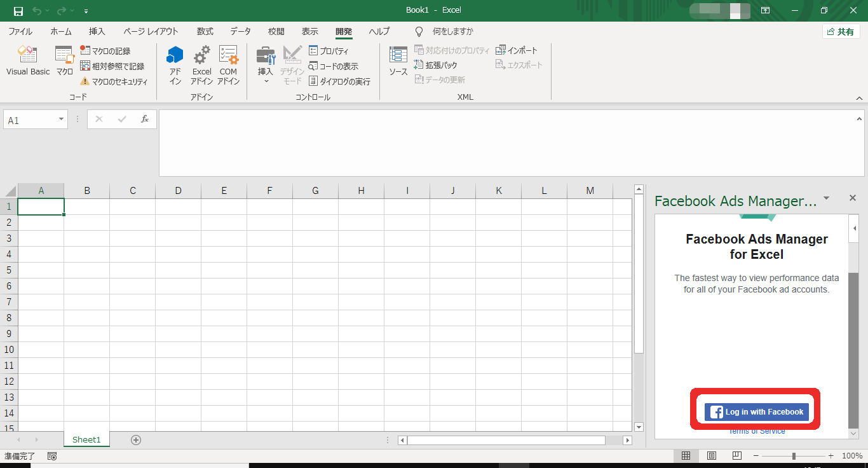Screen dimensions: 868x468
Task: Switch to the ホーム tab
Action: coord(61,31)
